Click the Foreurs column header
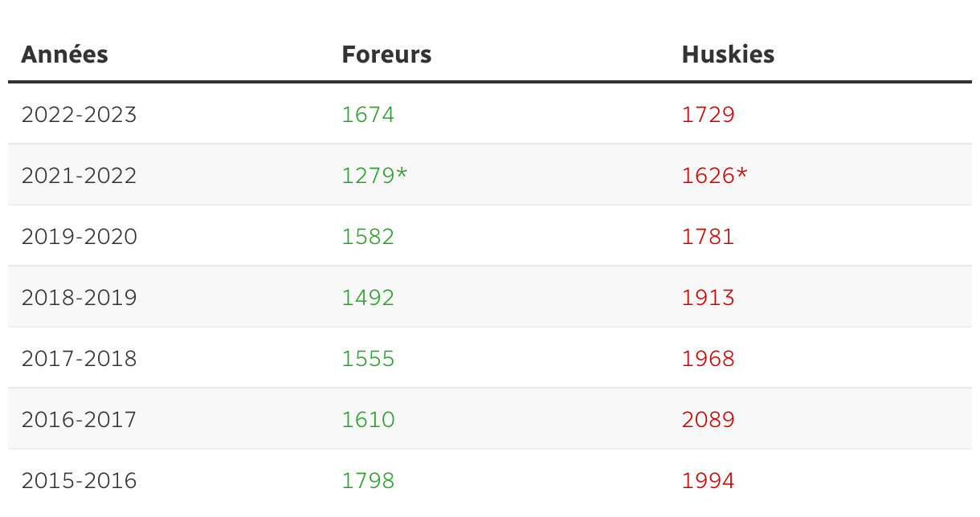Viewport: 980px width, 517px height. 386,55
